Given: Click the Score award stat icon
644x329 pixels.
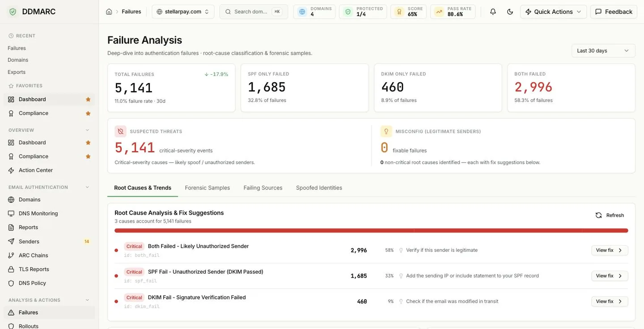Looking at the screenshot, I should [x=399, y=12].
